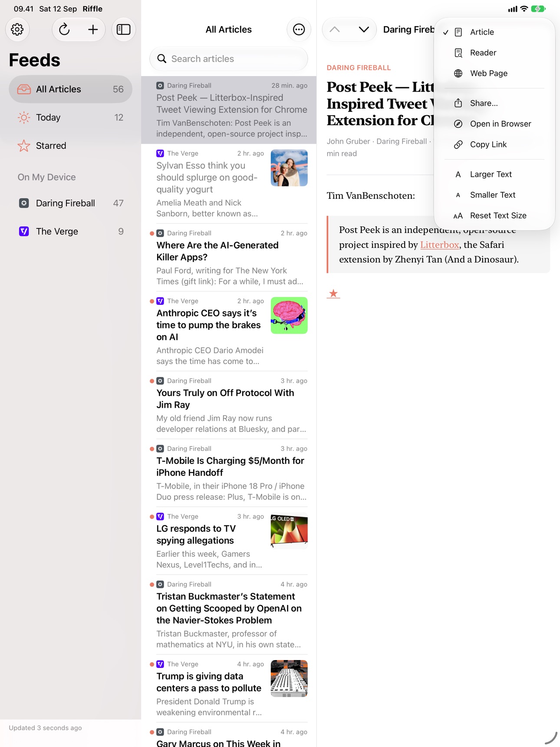The width and height of the screenshot is (560, 747).
Task: Click the Search articles field
Action: point(229,59)
